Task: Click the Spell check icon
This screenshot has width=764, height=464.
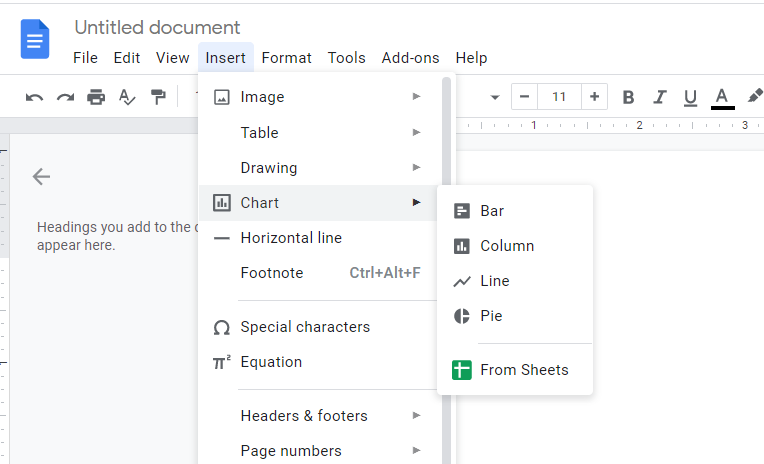Action: (x=127, y=97)
